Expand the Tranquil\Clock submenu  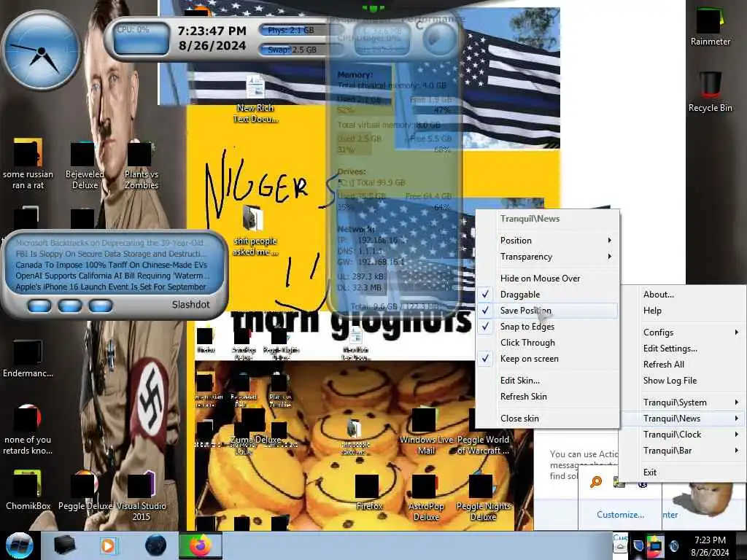[684, 435]
